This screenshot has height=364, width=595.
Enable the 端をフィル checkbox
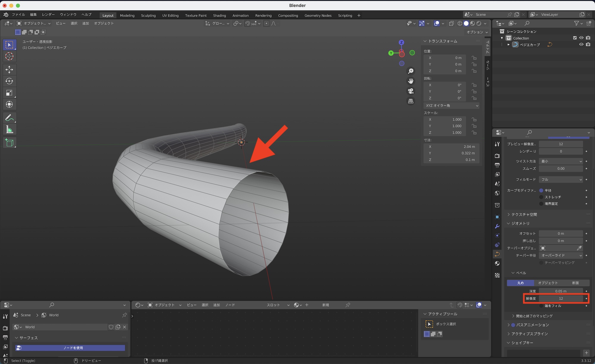tap(541, 306)
